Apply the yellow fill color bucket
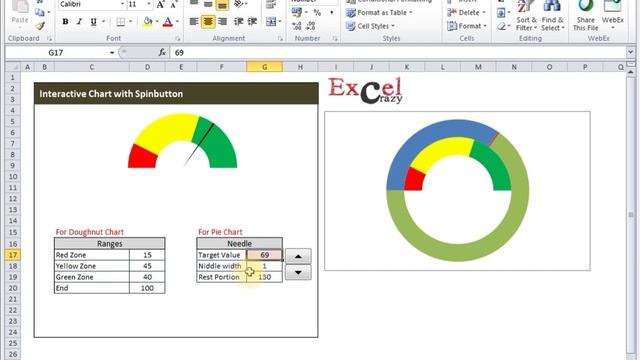The width and height of the screenshot is (640, 360). [148, 22]
